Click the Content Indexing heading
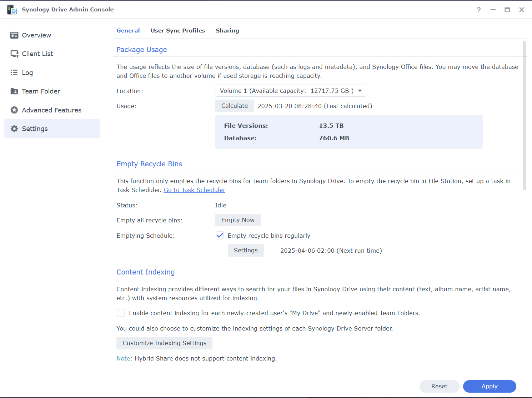Image resolution: width=532 pixels, height=398 pixels. [146, 272]
